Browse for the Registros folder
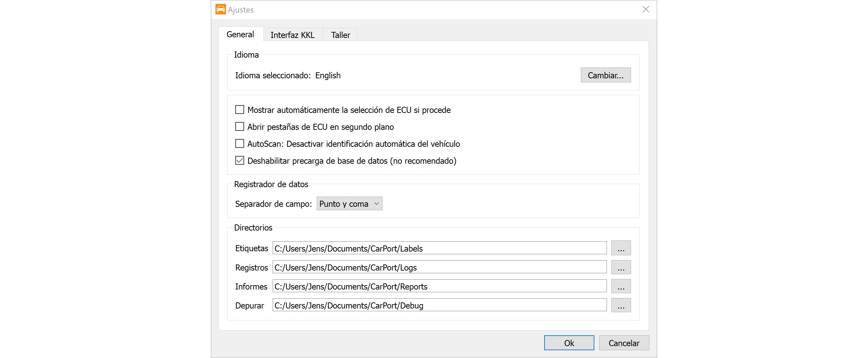The image size is (868, 358). click(x=620, y=267)
